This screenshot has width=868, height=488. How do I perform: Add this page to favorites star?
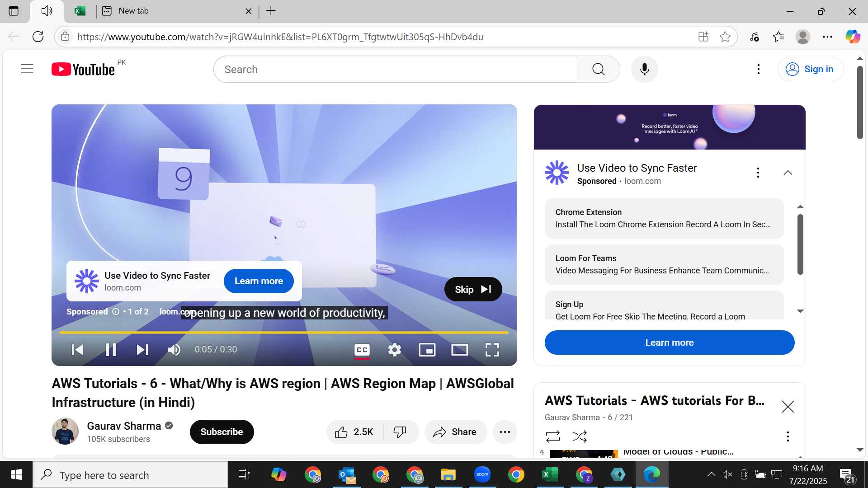[725, 37]
